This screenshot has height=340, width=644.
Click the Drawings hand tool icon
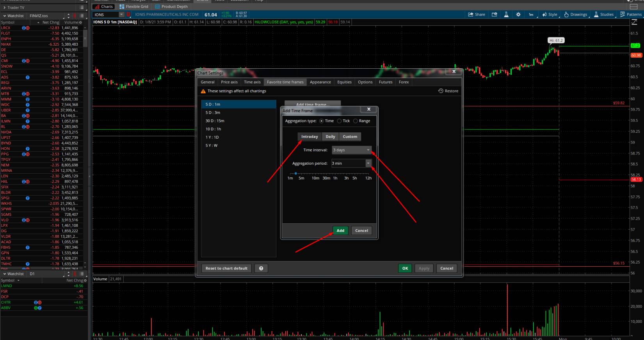(566, 14)
